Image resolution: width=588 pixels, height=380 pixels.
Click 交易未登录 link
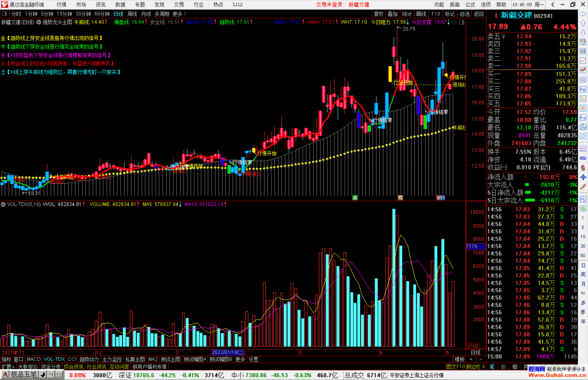pyautogui.click(x=329, y=4)
